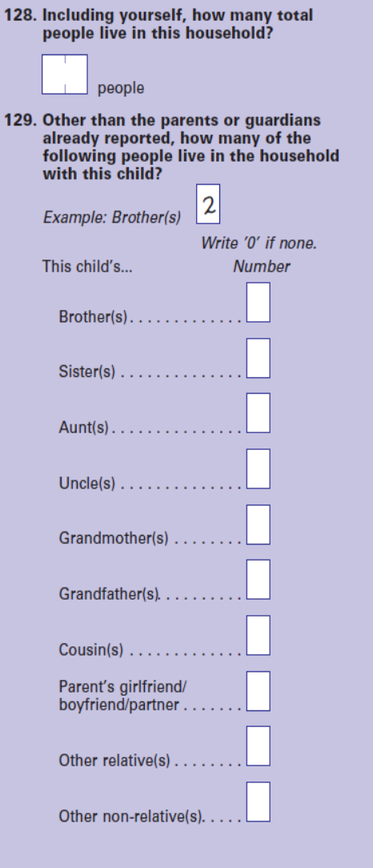This screenshot has height=868, width=373.
Task: Select the Grandfather(s) number box
Action: (x=259, y=580)
